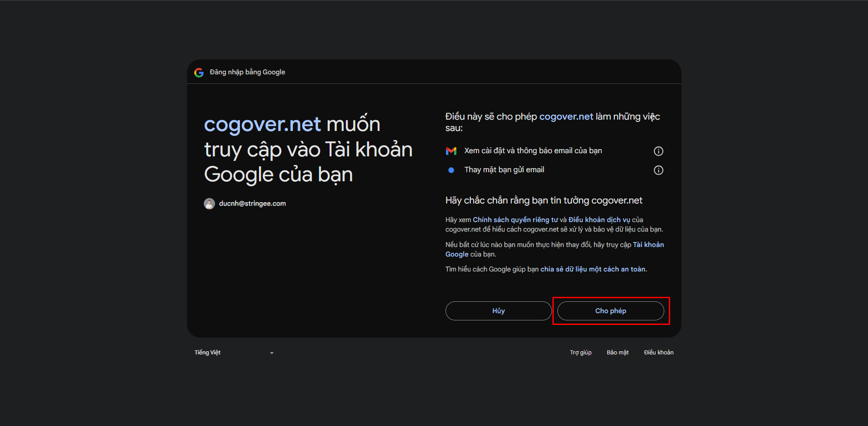This screenshot has width=868, height=426.
Task: Open the Tiếng Việt language dropdown
Action: pos(233,352)
